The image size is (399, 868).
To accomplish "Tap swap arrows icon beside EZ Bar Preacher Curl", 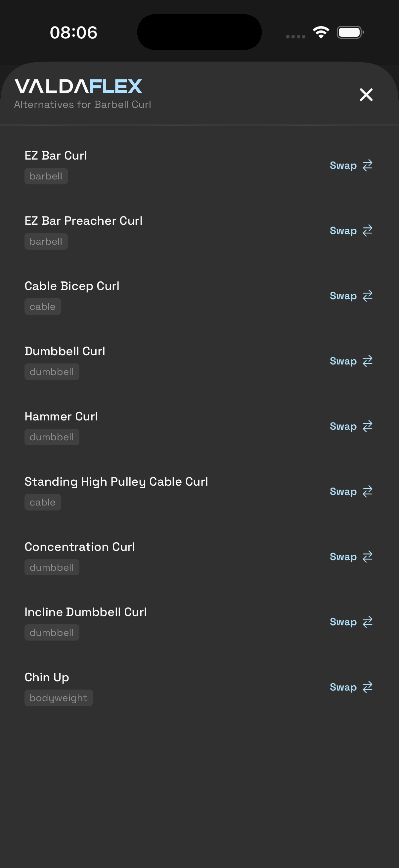I will click(367, 231).
